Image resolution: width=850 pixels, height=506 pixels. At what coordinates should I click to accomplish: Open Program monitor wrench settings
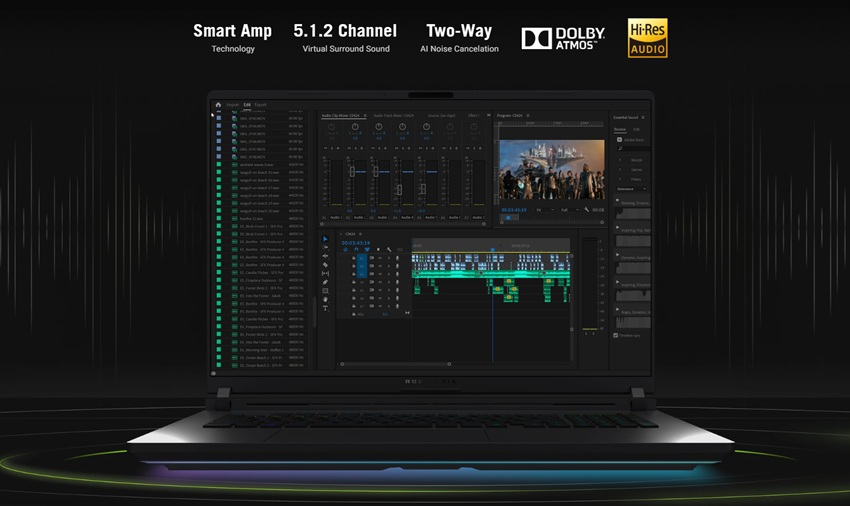[587, 209]
